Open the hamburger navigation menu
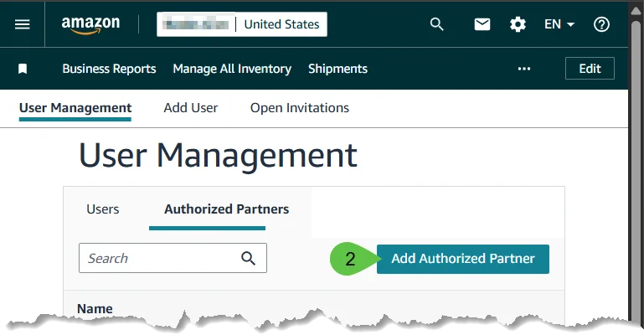Screen dimensions: 644x335 [22, 24]
